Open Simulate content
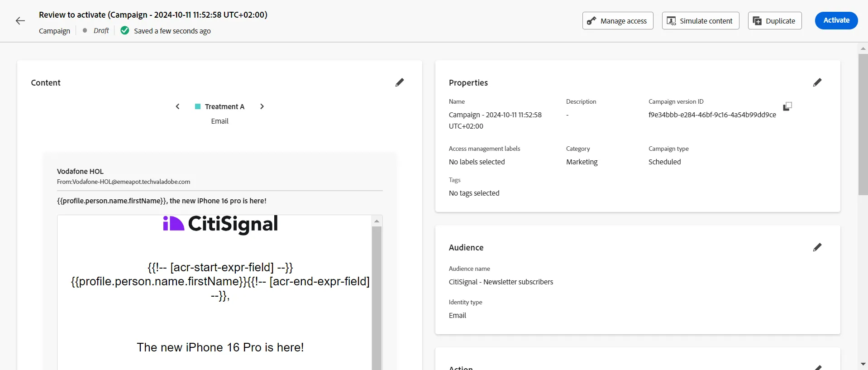This screenshot has width=868, height=370. [701, 21]
